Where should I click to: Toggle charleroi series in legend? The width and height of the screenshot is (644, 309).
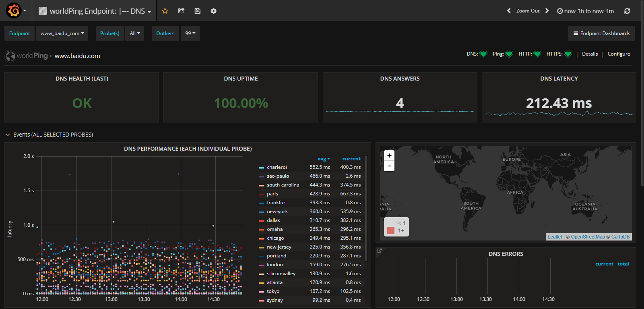click(277, 167)
